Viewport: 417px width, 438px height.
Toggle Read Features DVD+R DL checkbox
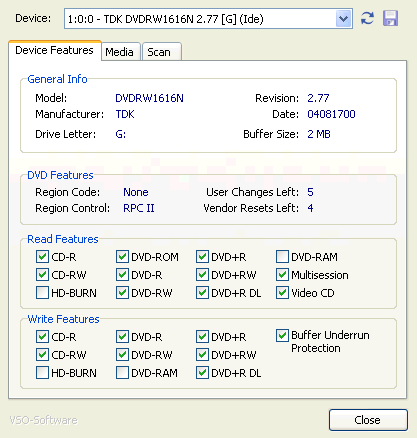click(202, 293)
